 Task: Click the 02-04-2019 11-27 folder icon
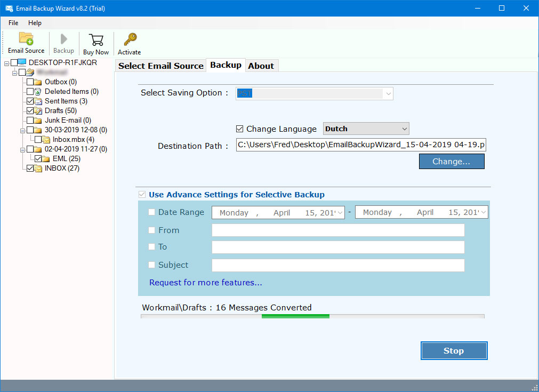[x=38, y=149]
